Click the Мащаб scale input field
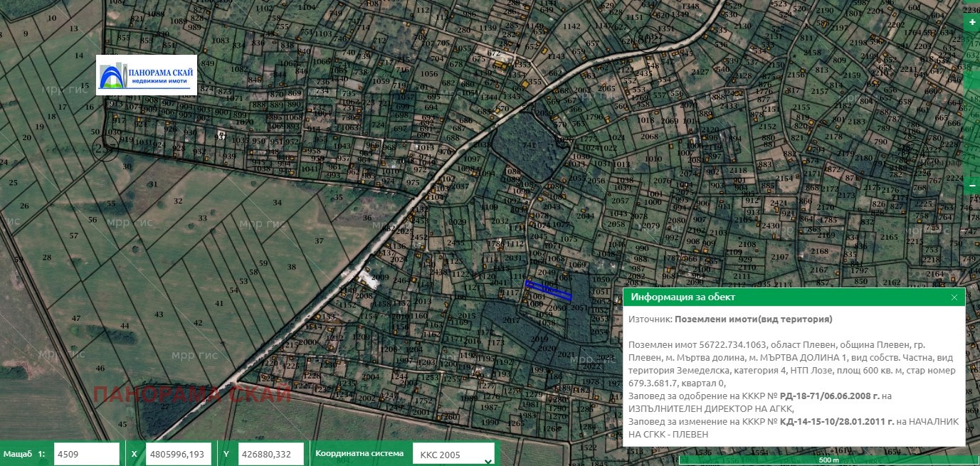Image resolution: width=980 pixels, height=466 pixels. coord(86,454)
